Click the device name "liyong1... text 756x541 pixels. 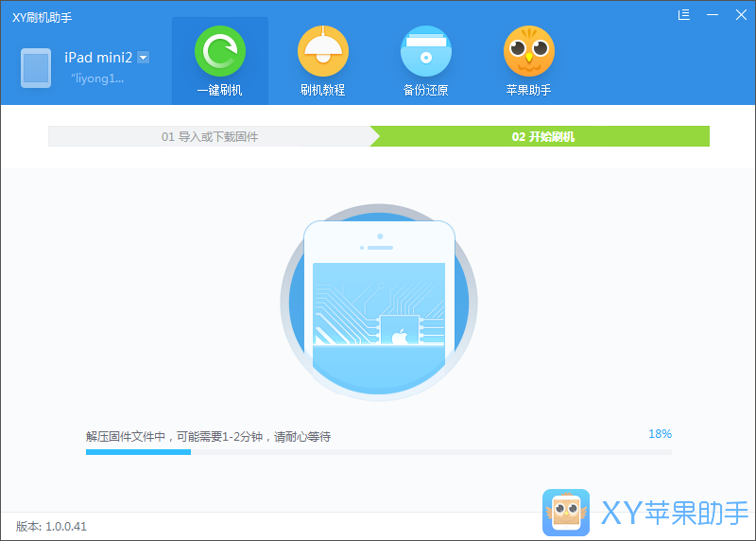[97, 79]
